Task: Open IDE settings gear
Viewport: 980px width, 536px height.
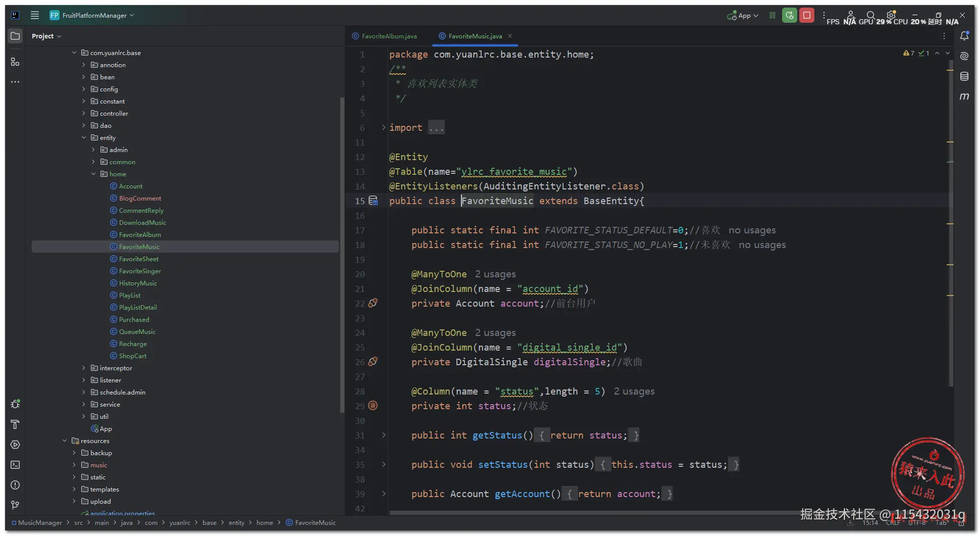Action: point(891,15)
